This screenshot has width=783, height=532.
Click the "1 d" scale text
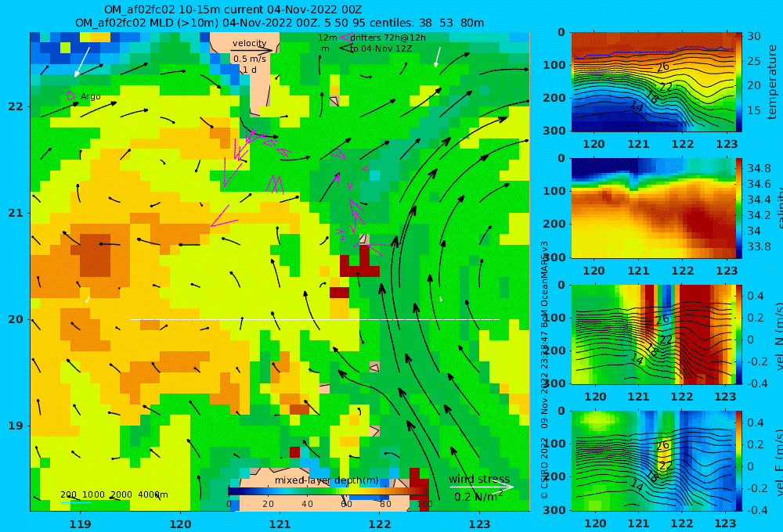pyautogui.click(x=249, y=70)
